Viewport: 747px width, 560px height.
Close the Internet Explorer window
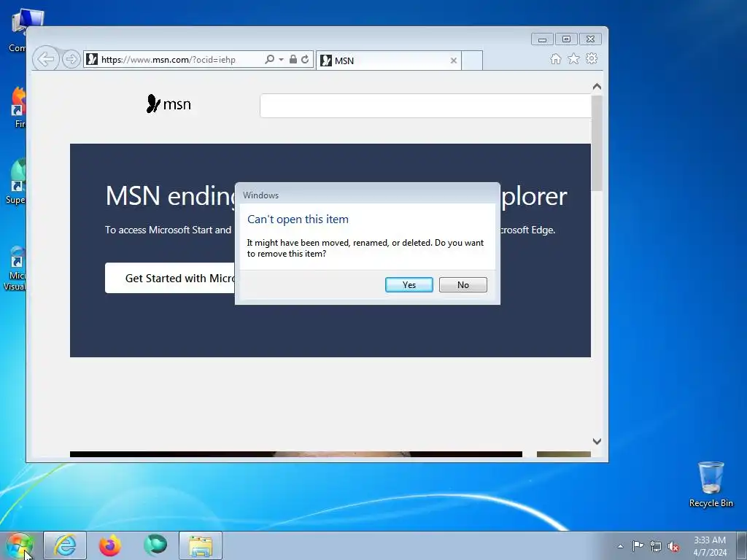(x=590, y=39)
